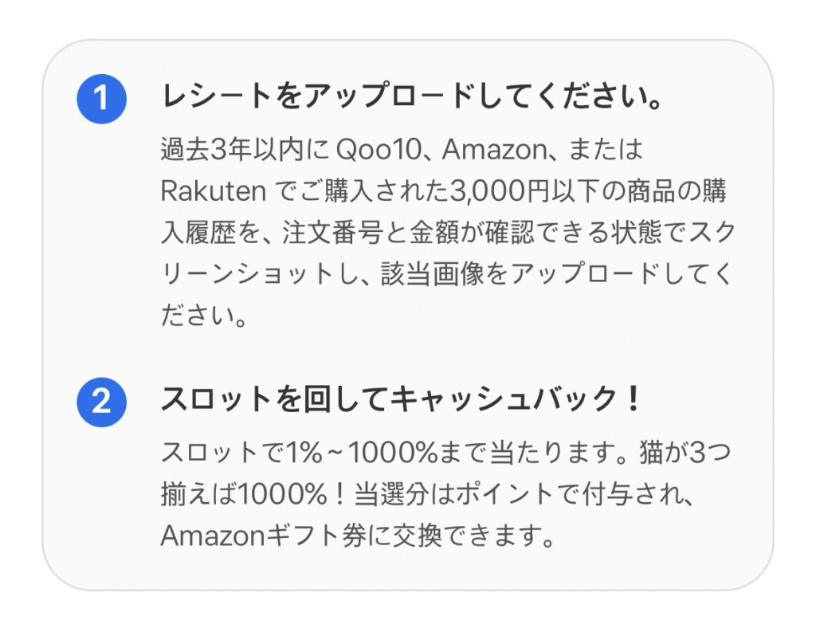This screenshot has height=644, width=816.
Task: Click the ポイント word in step 2
Action: click(x=504, y=493)
